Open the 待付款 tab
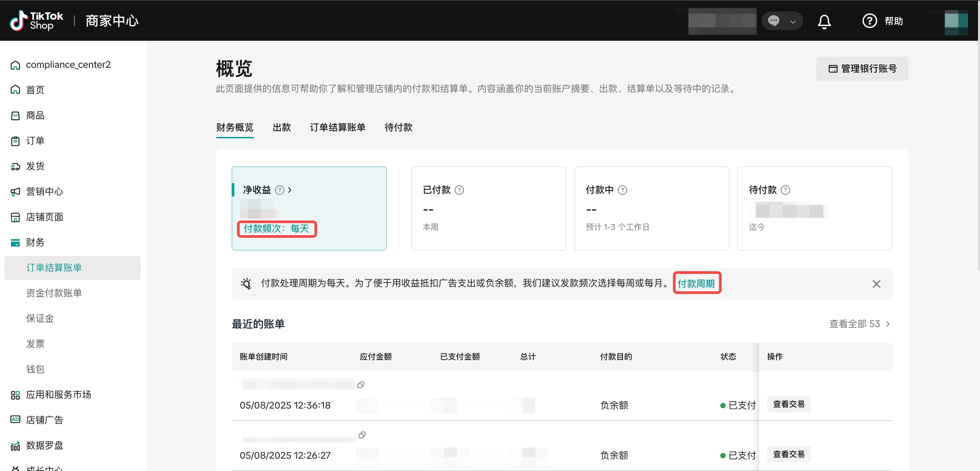 [x=398, y=127]
